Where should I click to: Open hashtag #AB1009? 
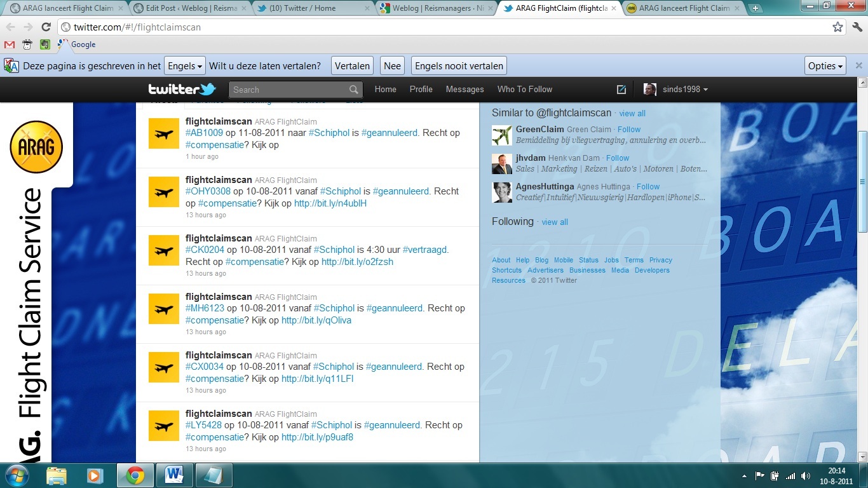[x=204, y=133]
